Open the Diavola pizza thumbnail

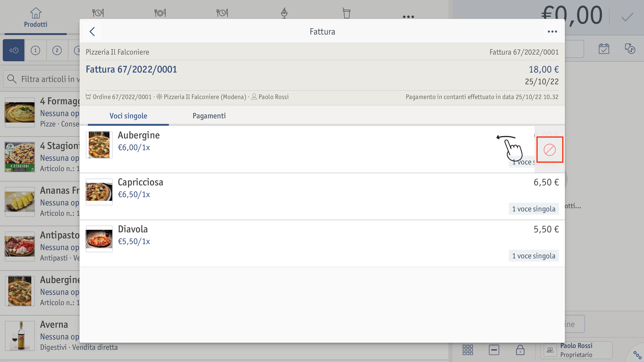pos(99,239)
